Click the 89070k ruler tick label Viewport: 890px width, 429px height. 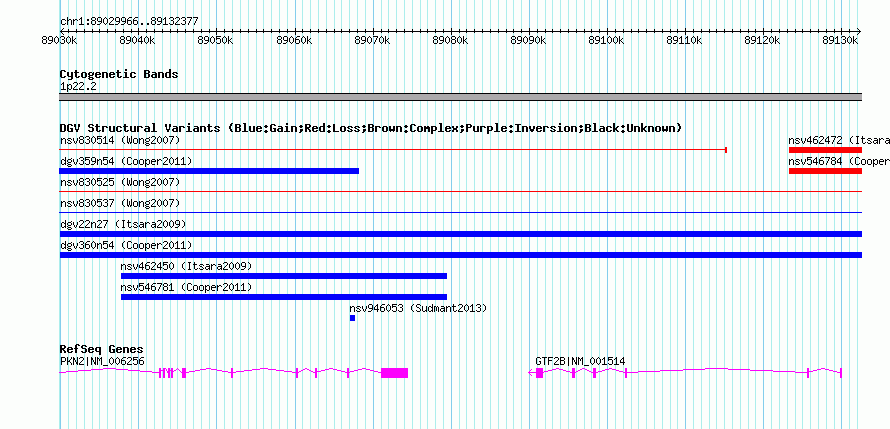pos(372,40)
